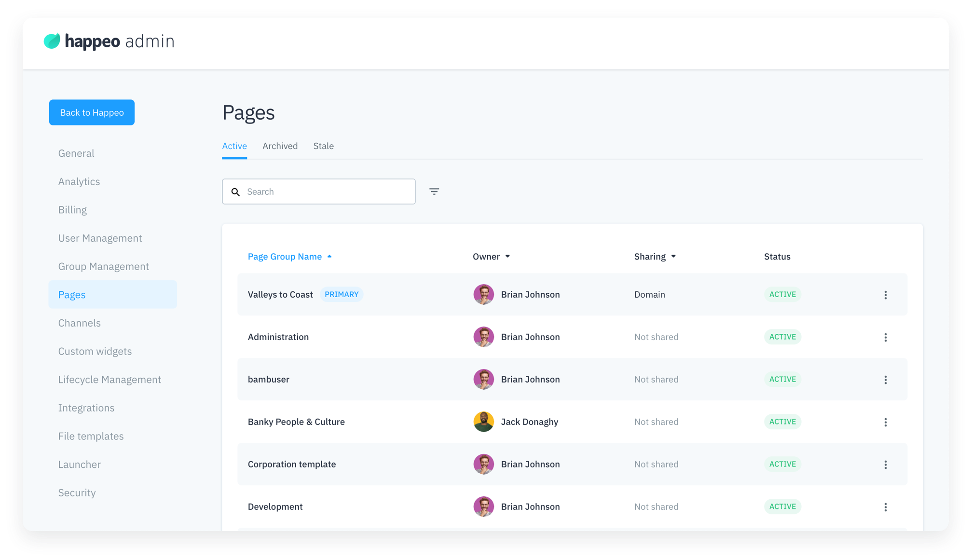Viewport: 971px width, 560px height.
Task: Click Jack Donaghy's profile avatar
Action: coord(483,422)
